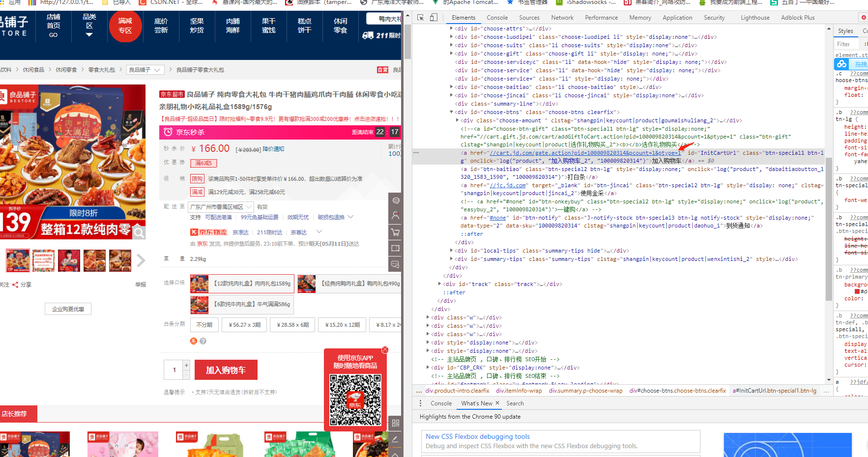Click the pencil edit icon in sidebar
This screenshot has width=868, height=457.
point(396,439)
